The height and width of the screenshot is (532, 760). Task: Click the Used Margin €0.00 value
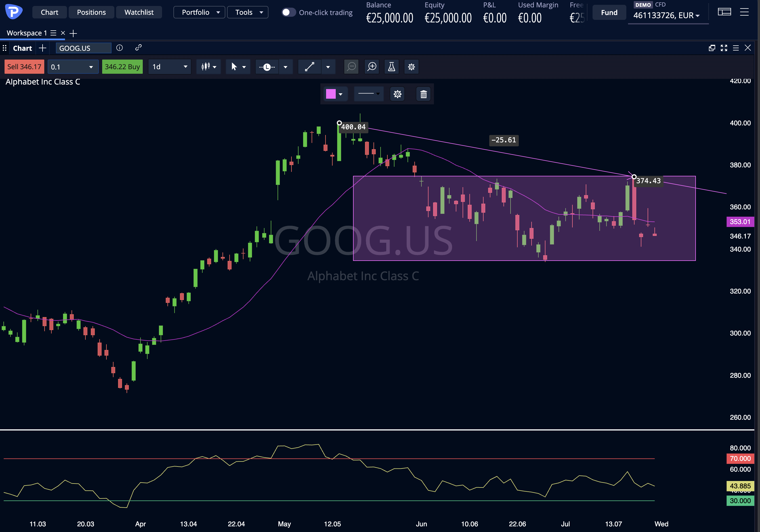point(530,18)
